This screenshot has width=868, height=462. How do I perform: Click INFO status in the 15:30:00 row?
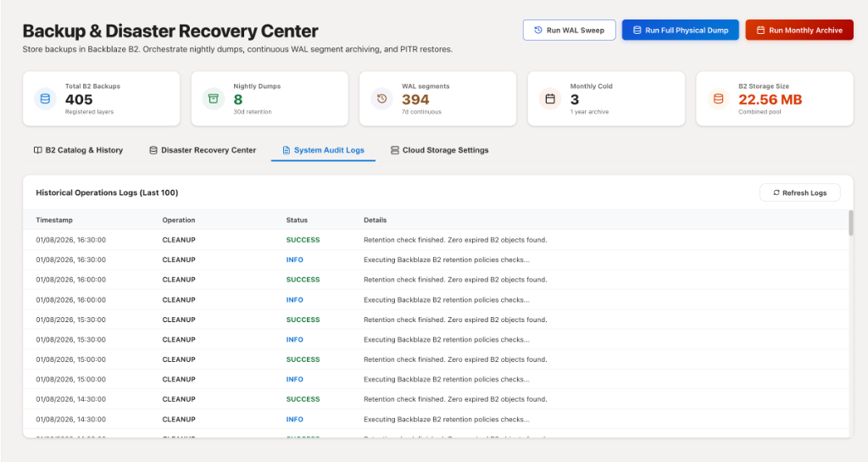294,340
